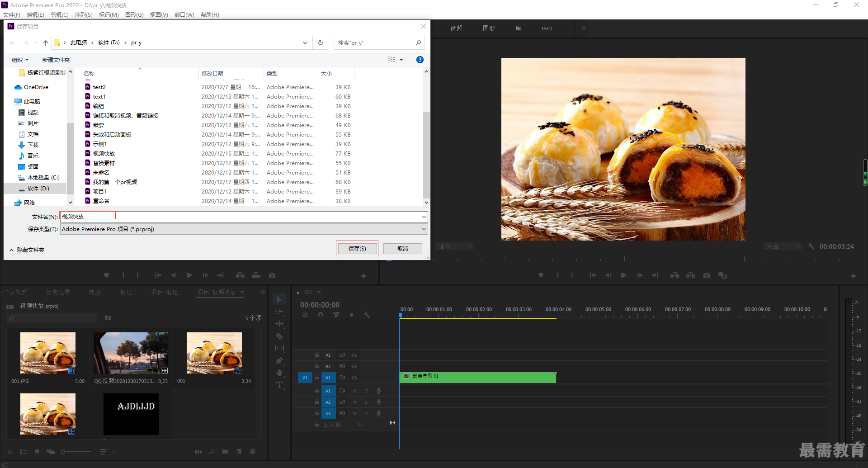Screen dimensions: 868x468
Task: Click the project panel thumbnail zoom slider
Action: [75, 452]
